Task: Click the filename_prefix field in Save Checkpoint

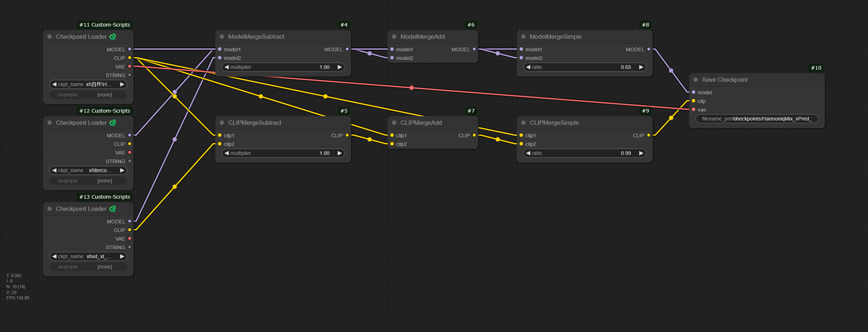Action: pos(757,119)
